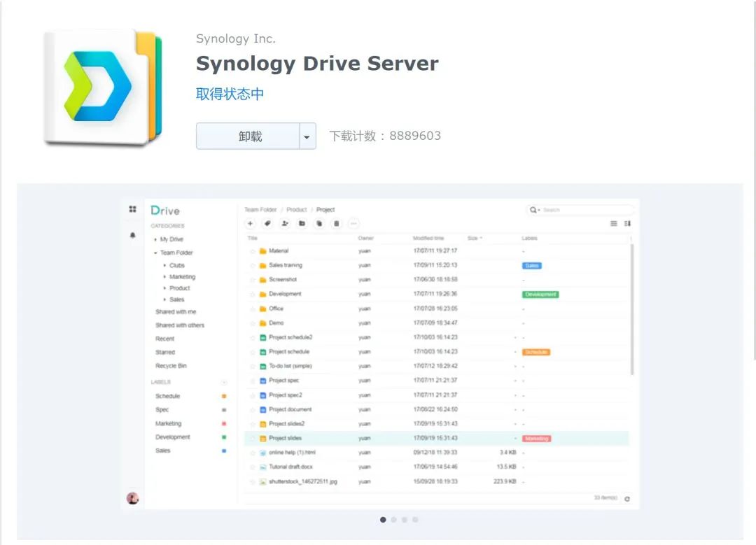
Task: Click the gray Spec label color square
Action: (224, 410)
